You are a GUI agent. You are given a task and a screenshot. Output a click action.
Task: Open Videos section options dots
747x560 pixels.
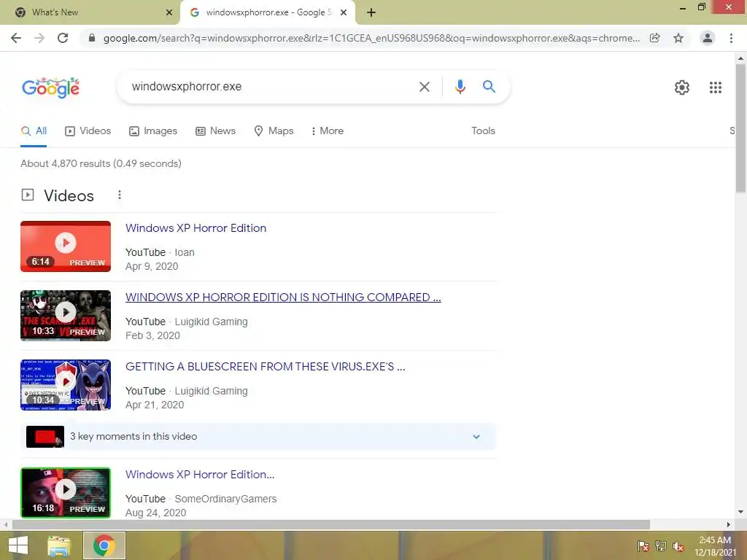point(120,195)
